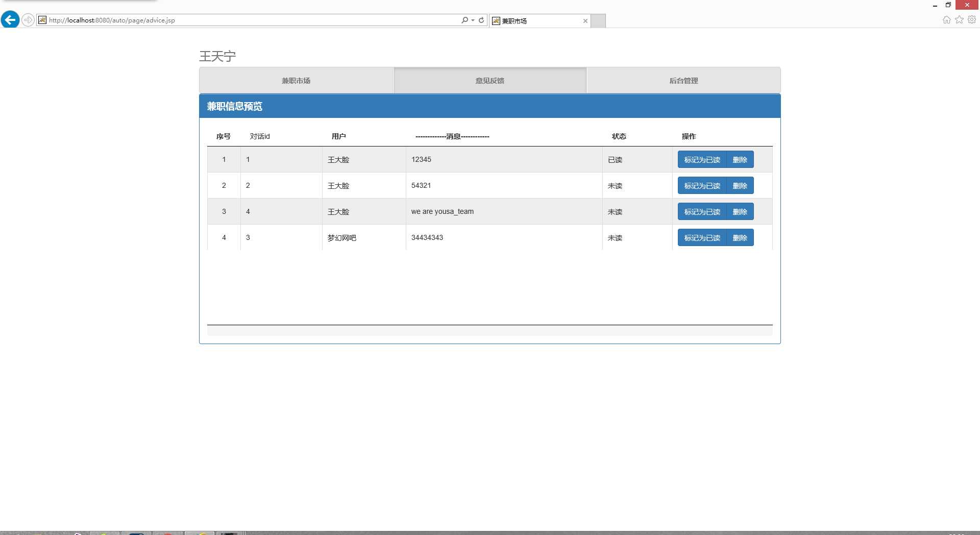Mark message 12345 as read
Image resolution: width=980 pixels, height=535 pixels.
[x=702, y=160]
